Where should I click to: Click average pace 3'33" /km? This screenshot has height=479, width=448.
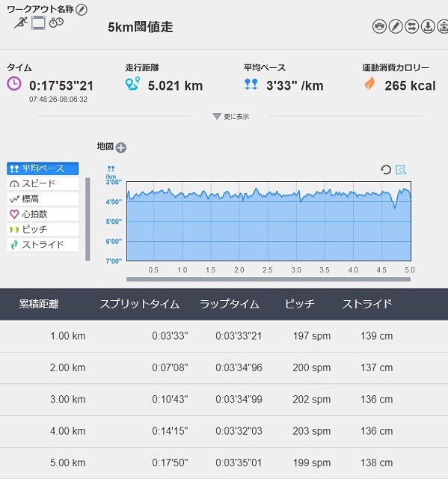[x=295, y=86]
